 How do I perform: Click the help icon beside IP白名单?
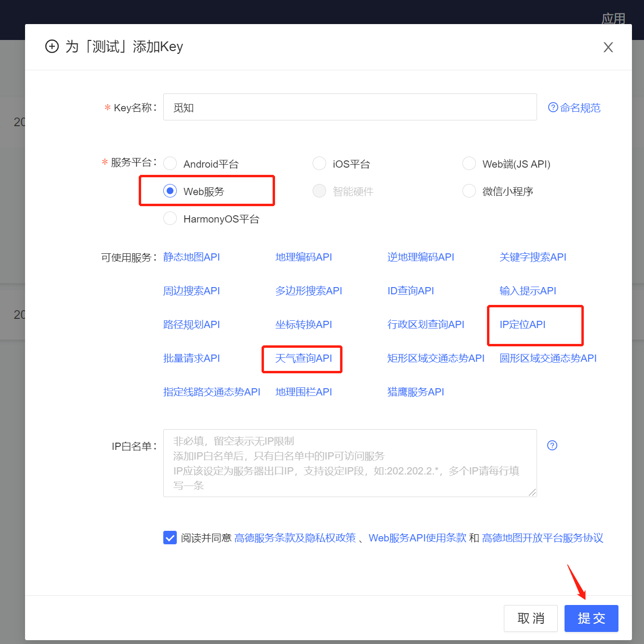(552, 446)
